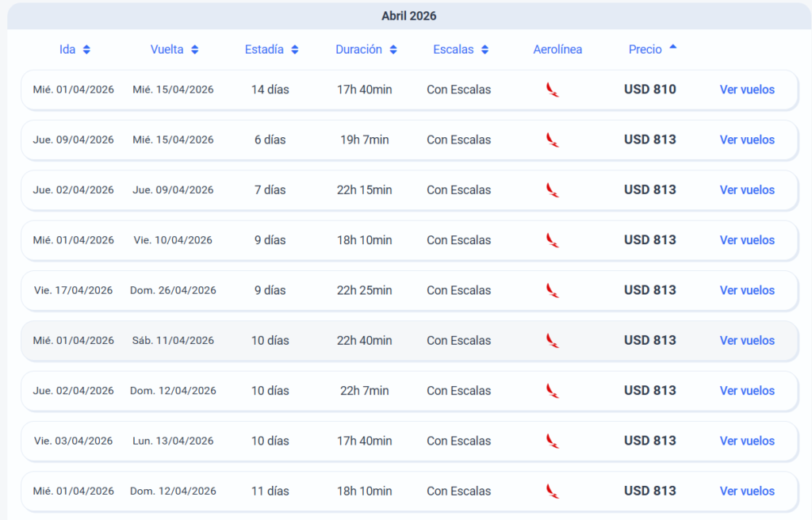View flights for the 11 días stay
This screenshot has width=812, height=520.
[747, 491]
